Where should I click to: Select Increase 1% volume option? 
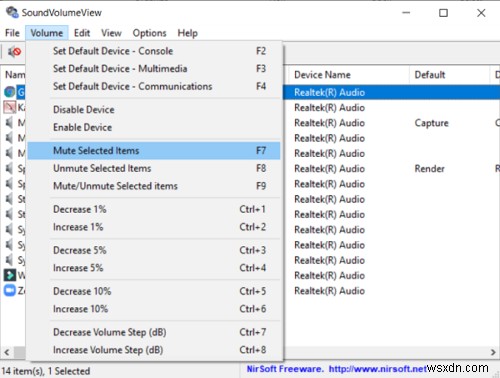[x=154, y=227]
